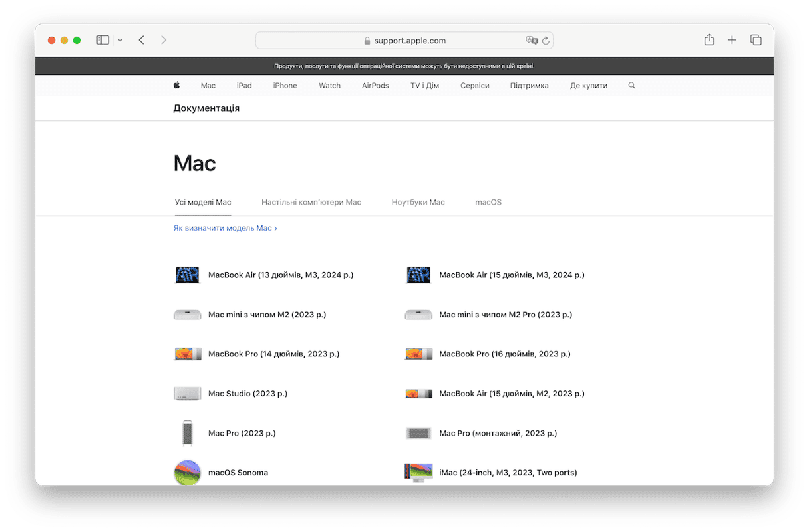Click MacBook Air 13 дюймів M3 thumbnail
Image resolution: width=809 pixels, height=532 pixels.
pos(187,275)
